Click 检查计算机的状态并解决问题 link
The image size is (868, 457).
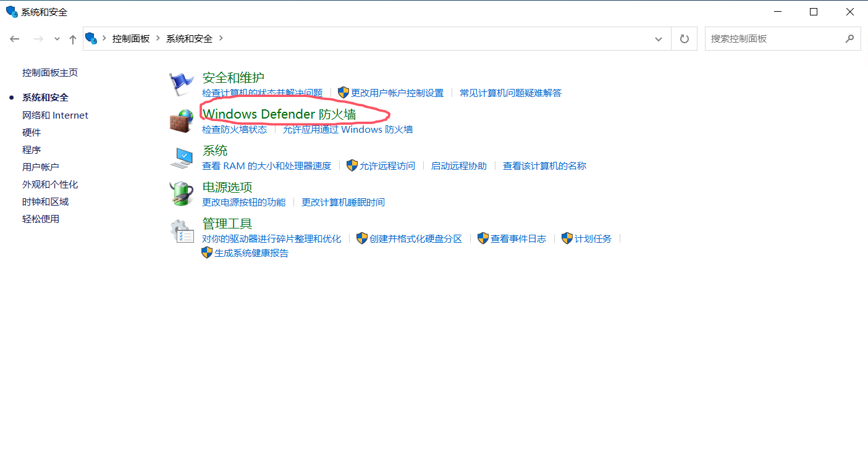click(x=263, y=93)
